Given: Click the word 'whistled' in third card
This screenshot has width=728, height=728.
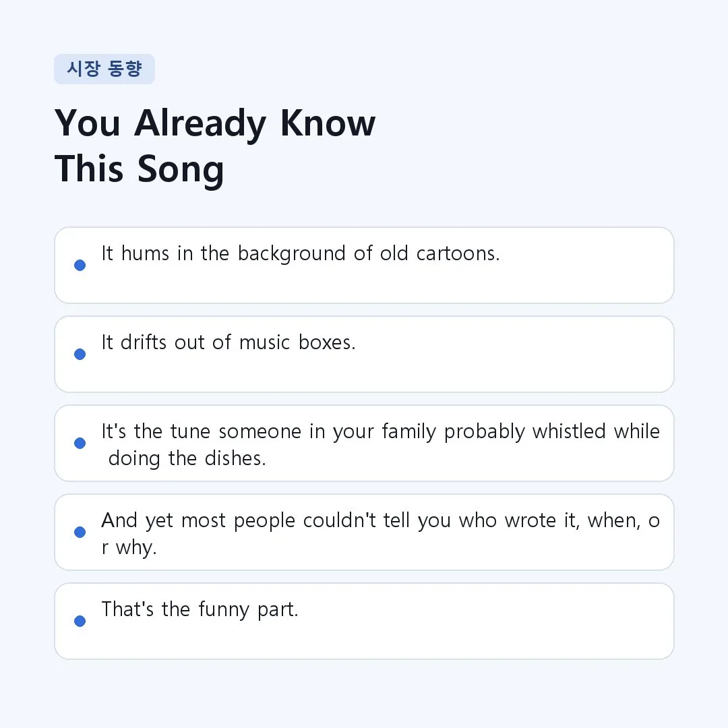Looking at the screenshot, I should coord(569,431).
